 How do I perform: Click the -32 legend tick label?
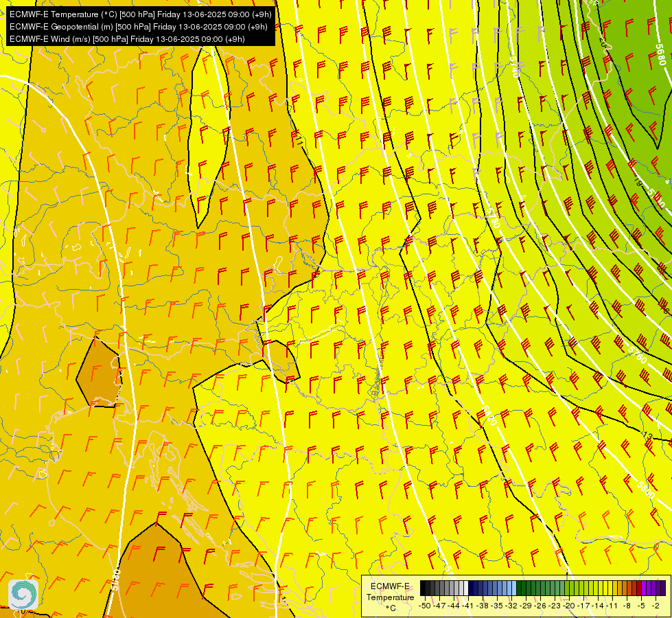pos(511,606)
